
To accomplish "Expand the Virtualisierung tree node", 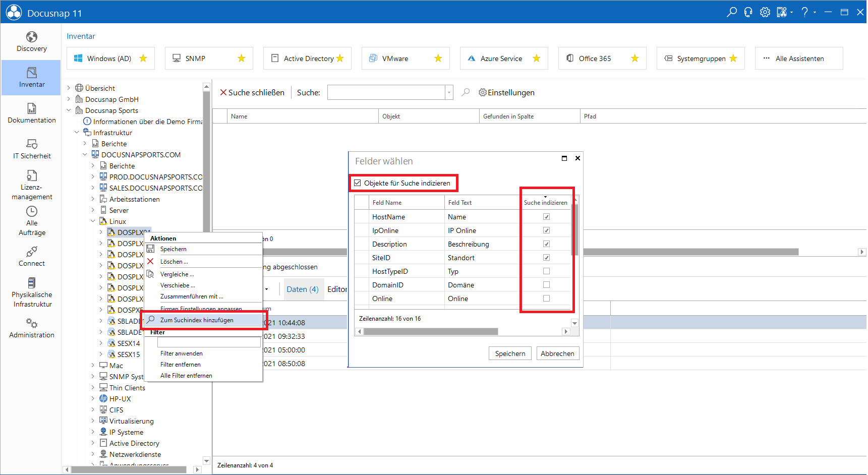I will point(93,421).
